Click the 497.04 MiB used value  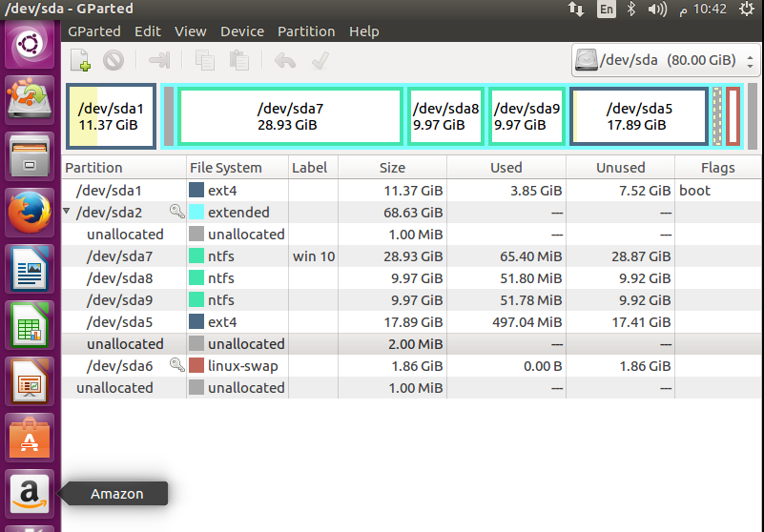coord(527,322)
